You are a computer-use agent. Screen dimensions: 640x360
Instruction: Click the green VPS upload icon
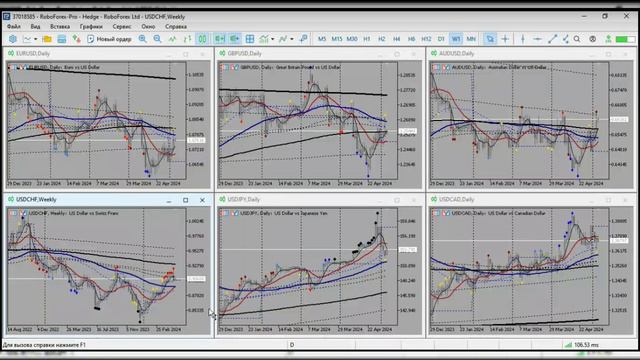pos(608,39)
